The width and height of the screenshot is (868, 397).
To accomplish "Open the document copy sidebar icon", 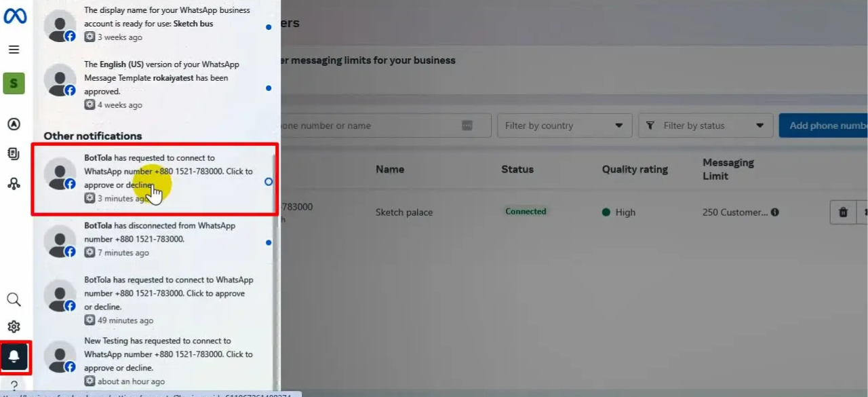I will (x=14, y=154).
